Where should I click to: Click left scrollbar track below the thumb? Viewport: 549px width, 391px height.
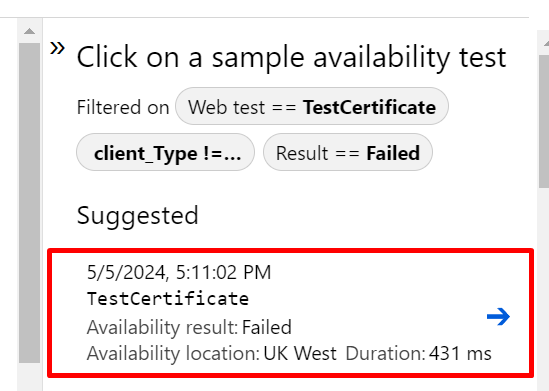[29, 377]
